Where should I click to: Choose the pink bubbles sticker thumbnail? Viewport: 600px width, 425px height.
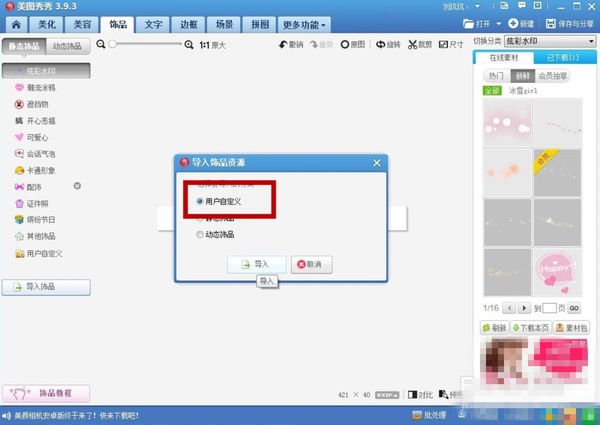click(507, 123)
